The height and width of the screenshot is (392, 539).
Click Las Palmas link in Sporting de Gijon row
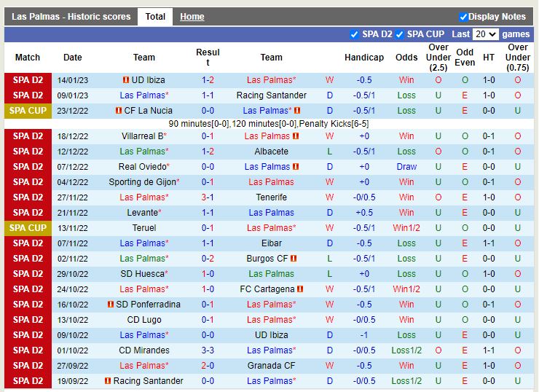point(271,182)
